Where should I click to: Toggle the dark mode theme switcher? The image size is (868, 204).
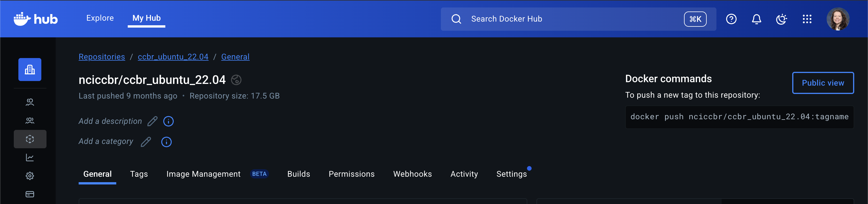[781, 19]
